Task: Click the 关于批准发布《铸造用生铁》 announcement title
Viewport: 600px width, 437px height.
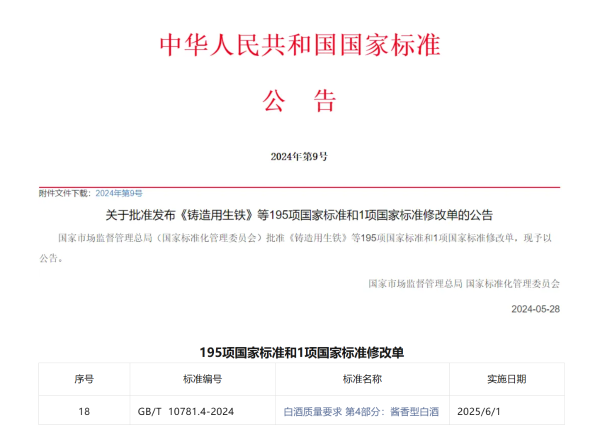Action: (x=299, y=215)
